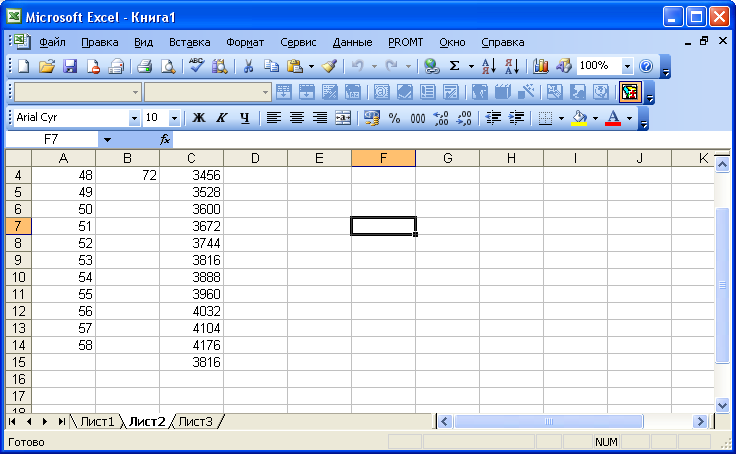
Task: Open the borders dropdown arrow
Action: point(561,118)
